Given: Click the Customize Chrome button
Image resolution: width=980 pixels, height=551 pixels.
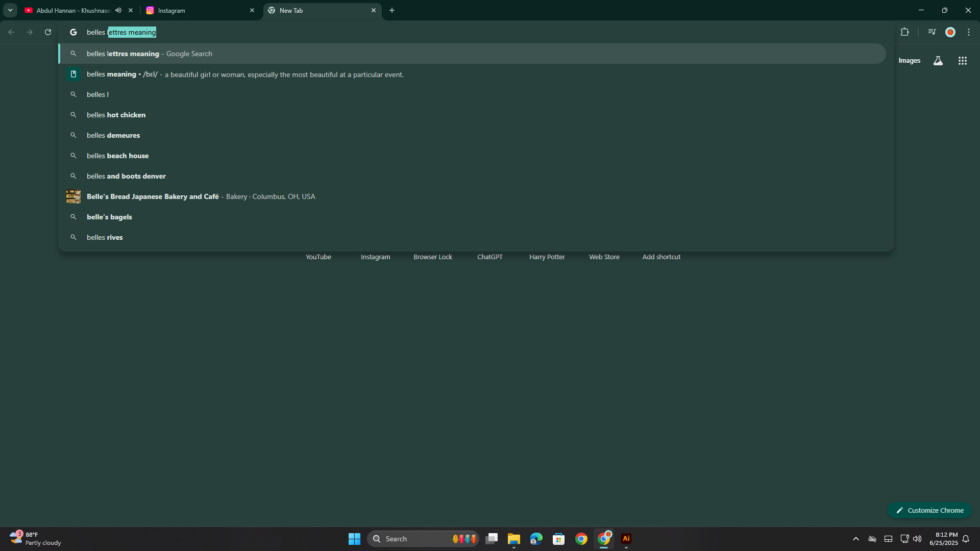Looking at the screenshot, I should (x=930, y=510).
